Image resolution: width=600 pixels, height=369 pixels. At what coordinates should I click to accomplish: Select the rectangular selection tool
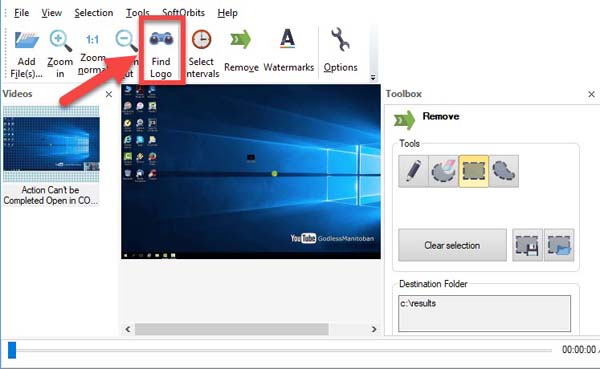(x=474, y=171)
